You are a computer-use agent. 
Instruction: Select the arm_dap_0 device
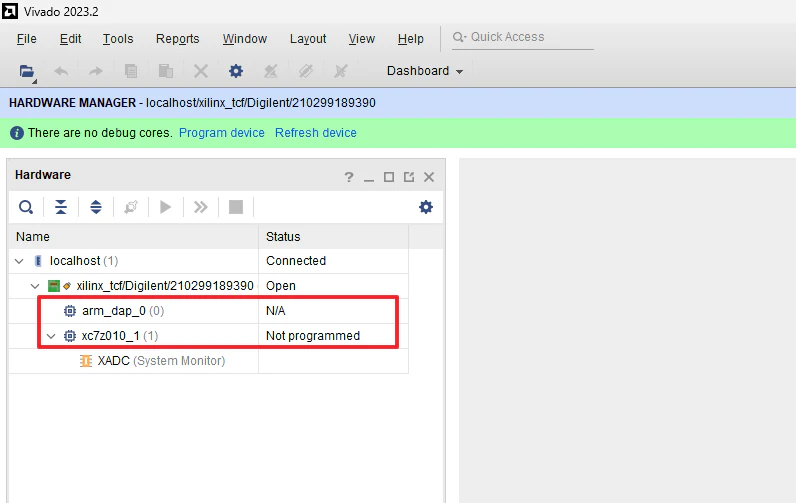(123, 311)
